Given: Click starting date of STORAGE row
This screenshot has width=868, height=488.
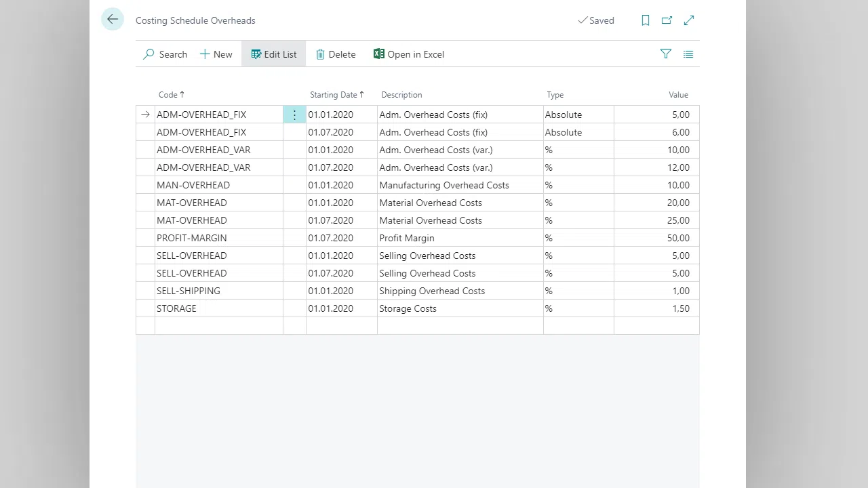Looking at the screenshot, I should pyautogui.click(x=342, y=308).
